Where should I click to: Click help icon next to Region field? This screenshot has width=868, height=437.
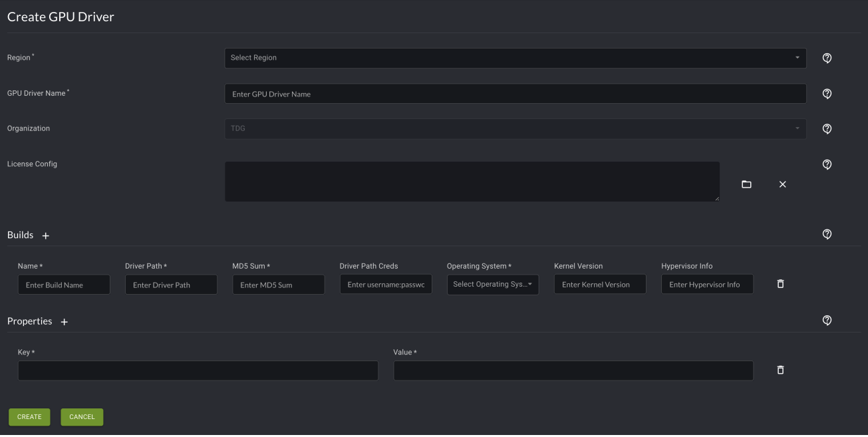827,58
